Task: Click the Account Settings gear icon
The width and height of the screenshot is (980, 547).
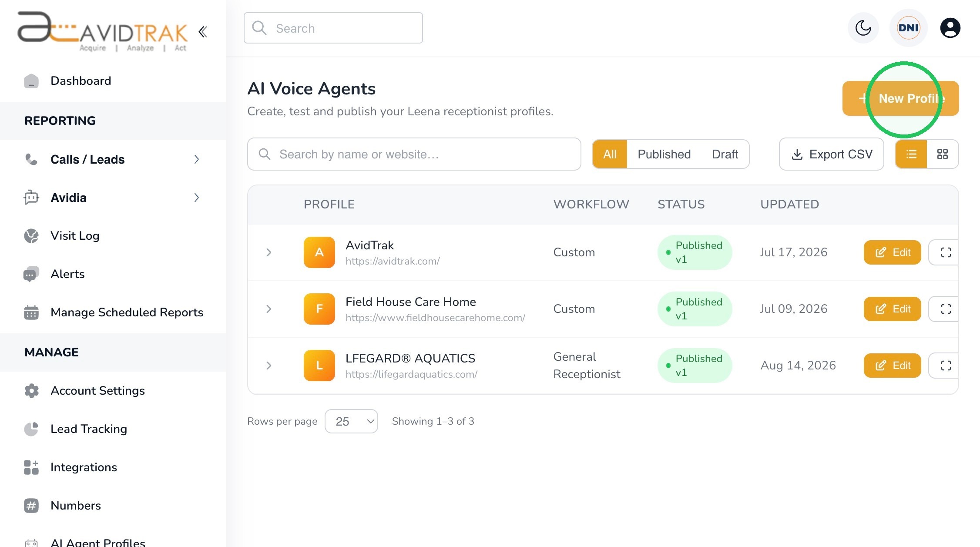Action: [31, 391]
